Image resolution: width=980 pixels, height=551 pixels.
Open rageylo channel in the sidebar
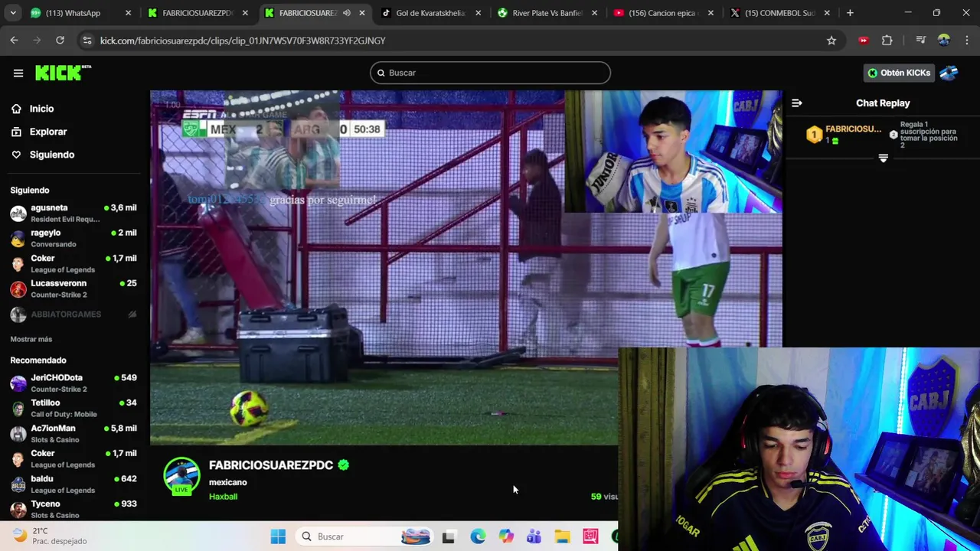(73, 238)
